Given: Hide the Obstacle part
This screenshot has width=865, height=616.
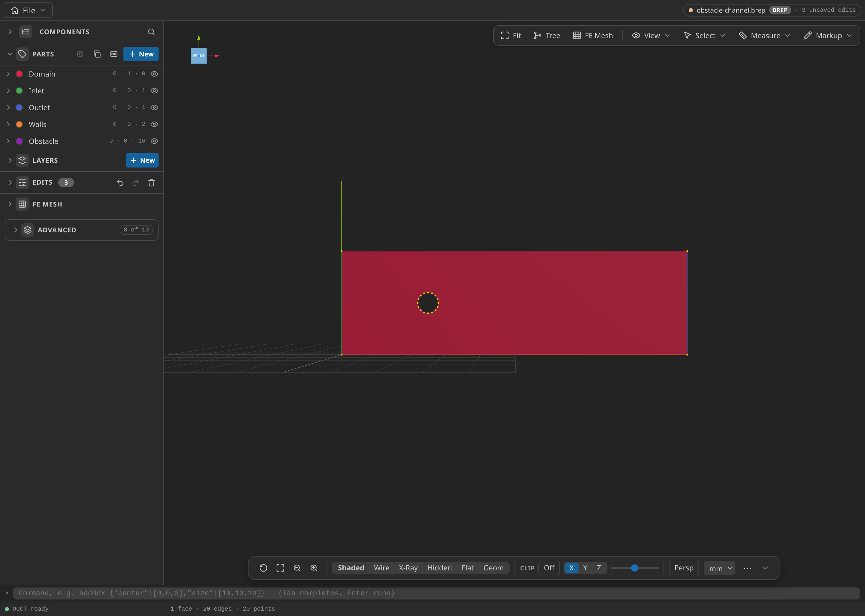Looking at the screenshot, I should (x=154, y=141).
